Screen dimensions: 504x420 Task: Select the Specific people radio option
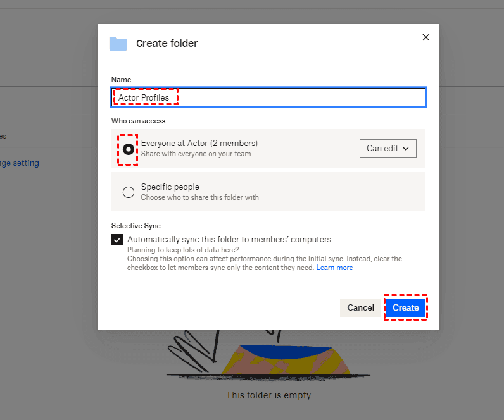coord(129,192)
